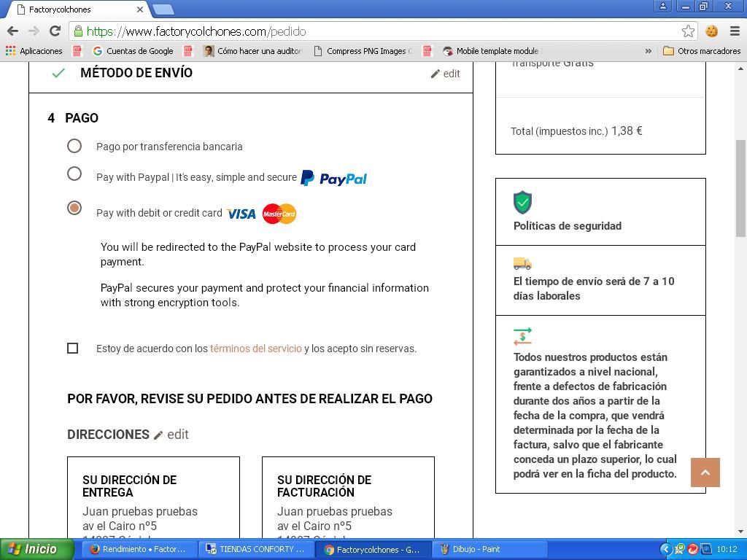
Task: Close the Factorycolchones tab
Action: point(140,9)
